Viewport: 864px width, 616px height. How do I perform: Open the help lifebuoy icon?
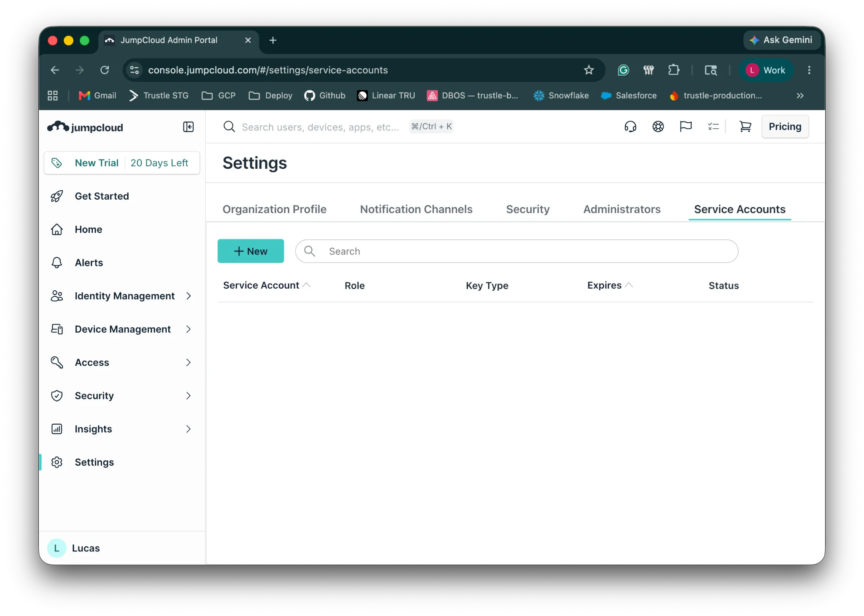point(658,127)
